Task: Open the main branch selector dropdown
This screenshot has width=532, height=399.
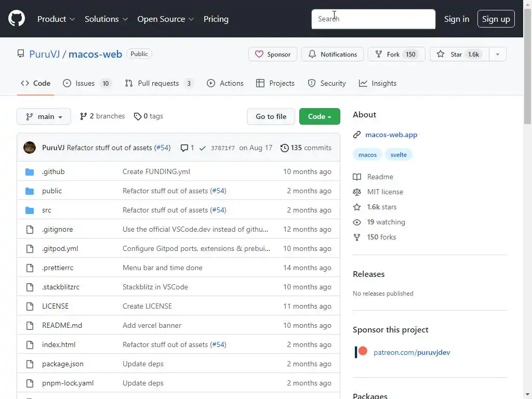Action: [x=44, y=116]
